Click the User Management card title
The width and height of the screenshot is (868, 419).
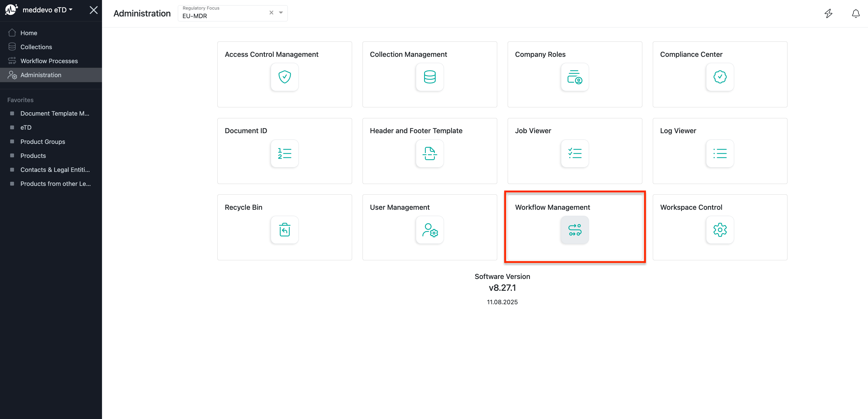(399, 207)
